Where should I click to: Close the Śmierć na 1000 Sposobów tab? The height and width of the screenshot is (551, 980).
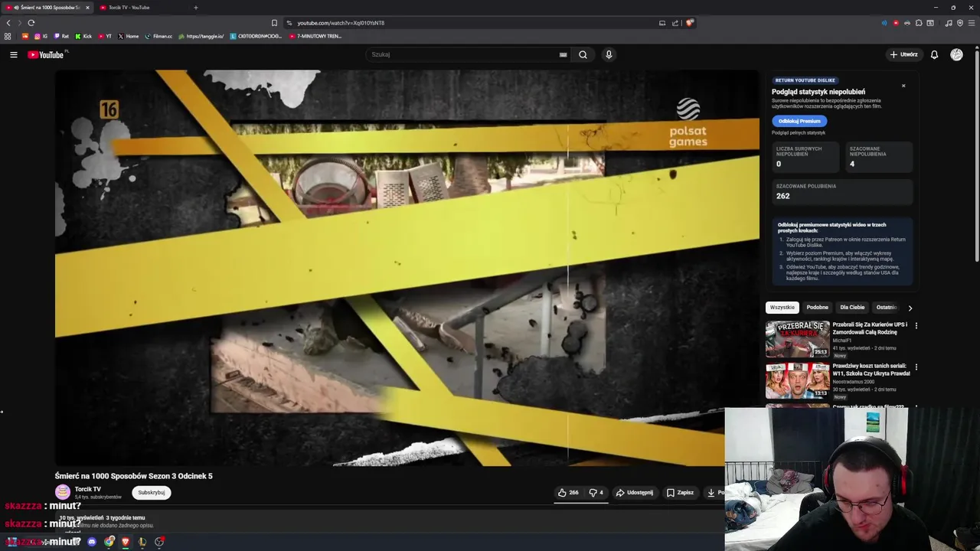[87, 8]
